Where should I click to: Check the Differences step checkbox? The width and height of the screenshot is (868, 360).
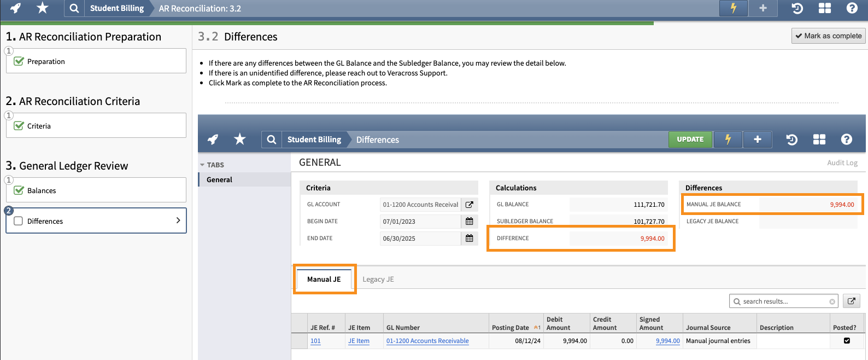click(x=19, y=221)
